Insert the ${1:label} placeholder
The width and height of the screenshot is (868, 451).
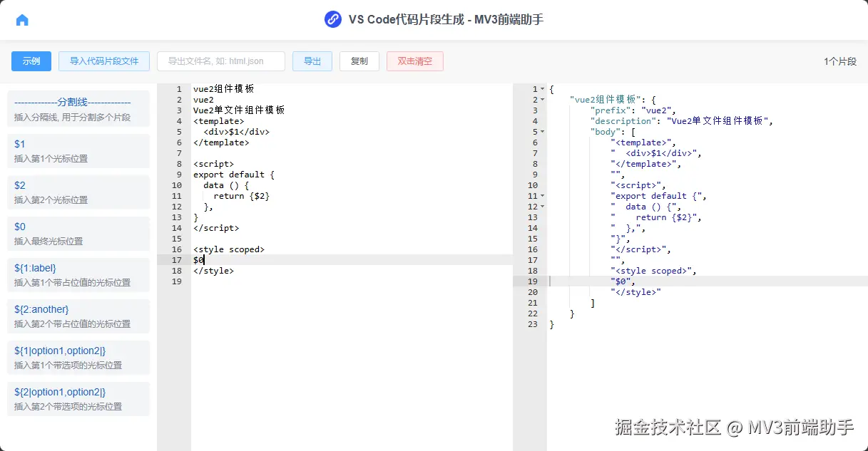(x=78, y=275)
